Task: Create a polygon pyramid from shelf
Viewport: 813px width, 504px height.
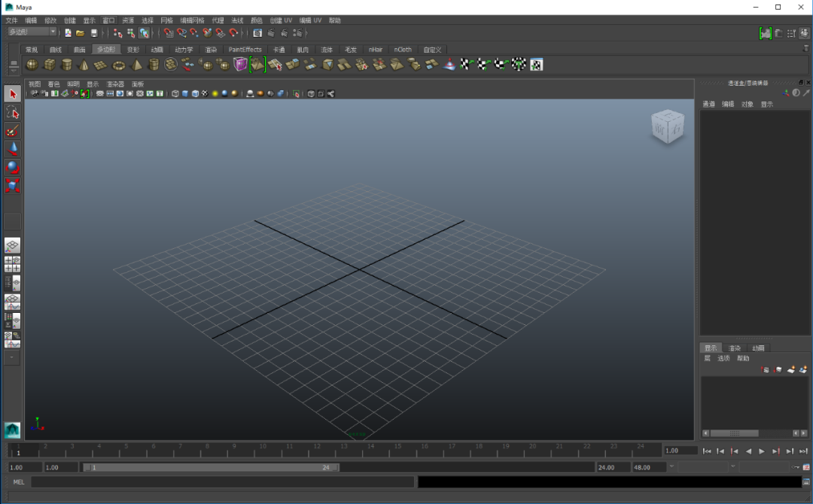Action: pyautogui.click(x=136, y=65)
